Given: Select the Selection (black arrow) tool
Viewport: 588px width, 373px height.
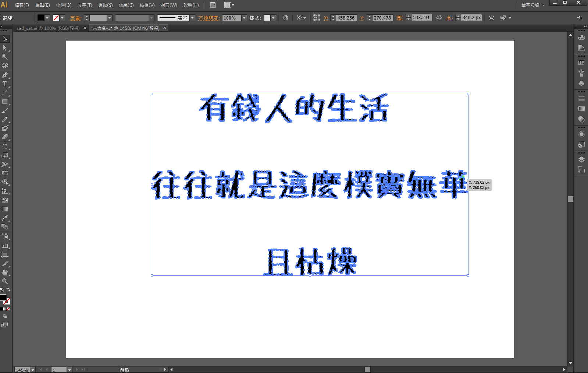Looking at the screenshot, I should [x=5, y=39].
